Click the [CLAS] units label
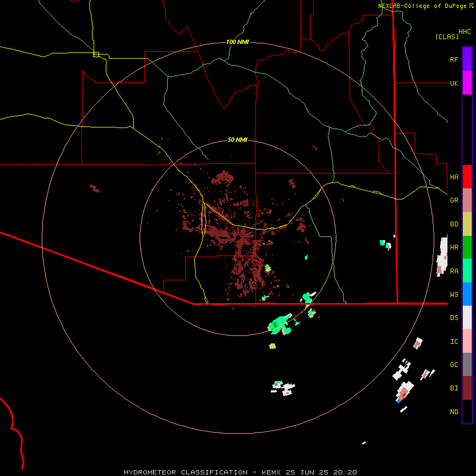The image size is (476, 476). (447, 37)
